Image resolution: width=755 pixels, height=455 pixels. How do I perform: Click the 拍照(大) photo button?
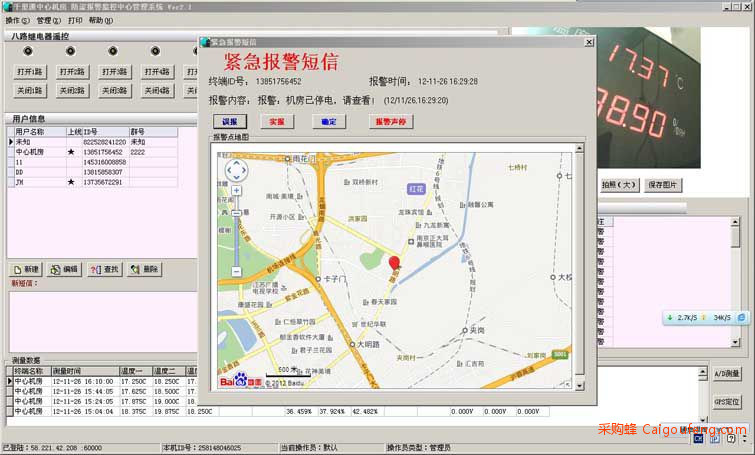coord(619,185)
